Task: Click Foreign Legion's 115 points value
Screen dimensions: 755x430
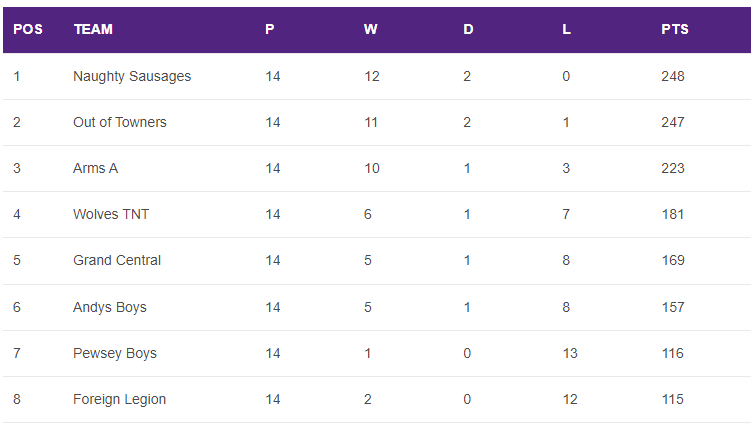Action: pyautogui.click(x=673, y=399)
